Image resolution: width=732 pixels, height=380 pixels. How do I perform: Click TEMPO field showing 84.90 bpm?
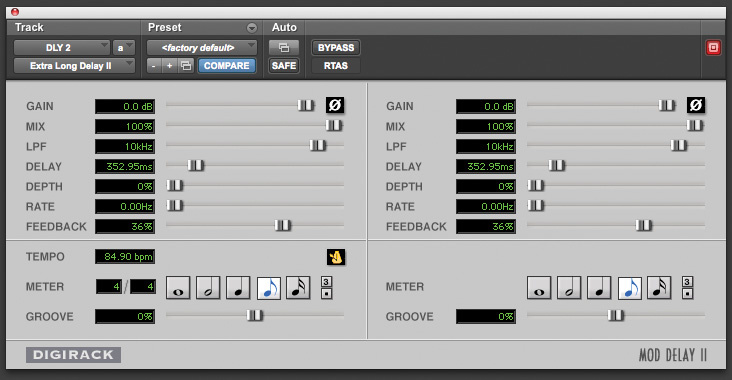[125, 257]
